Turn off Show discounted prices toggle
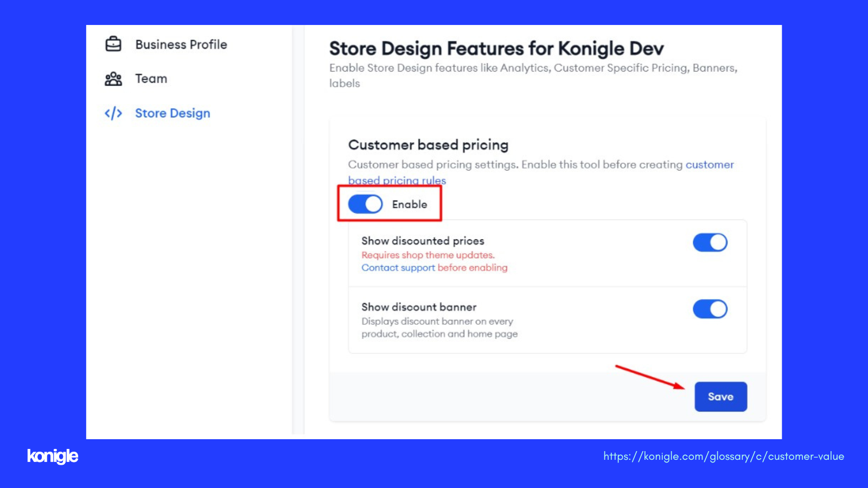 coord(710,242)
